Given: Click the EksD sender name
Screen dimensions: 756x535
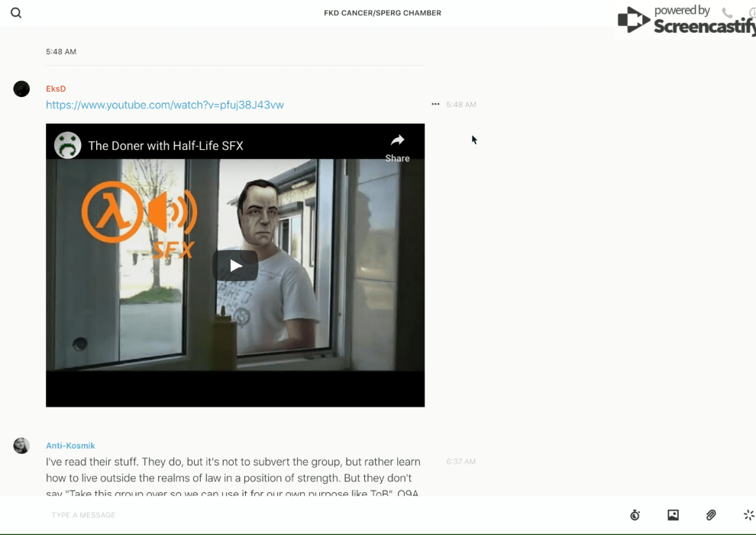Looking at the screenshot, I should (56, 89).
